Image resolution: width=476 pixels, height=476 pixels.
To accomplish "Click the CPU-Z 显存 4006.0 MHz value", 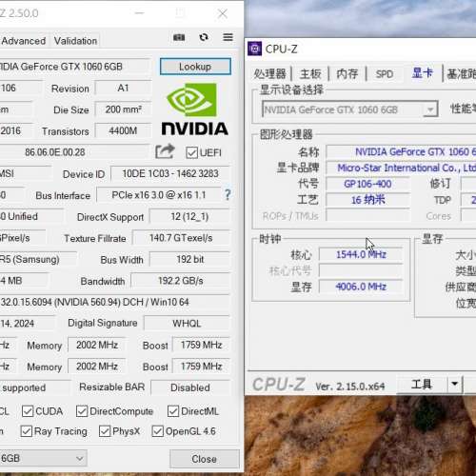I will coord(361,287).
